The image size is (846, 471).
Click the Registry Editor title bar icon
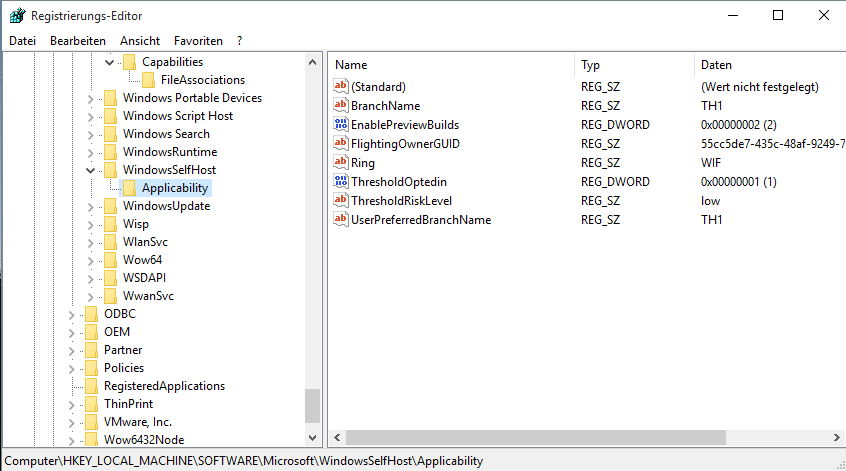pyautogui.click(x=17, y=16)
